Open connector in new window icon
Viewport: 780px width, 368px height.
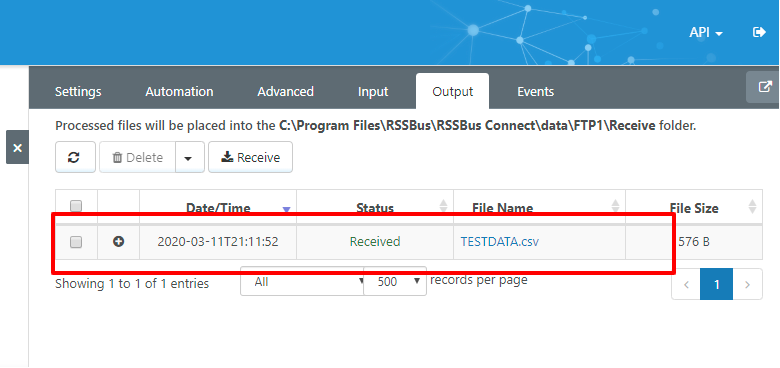click(764, 87)
